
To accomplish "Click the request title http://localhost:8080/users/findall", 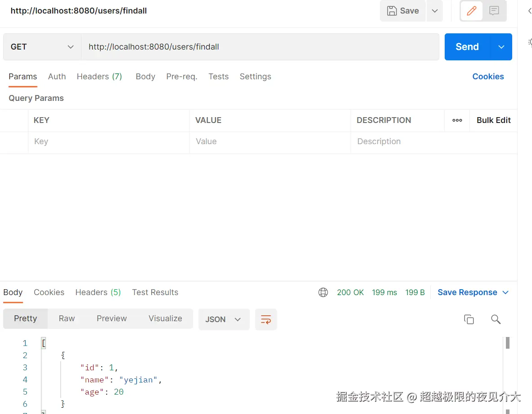I will pyautogui.click(x=79, y=11).
